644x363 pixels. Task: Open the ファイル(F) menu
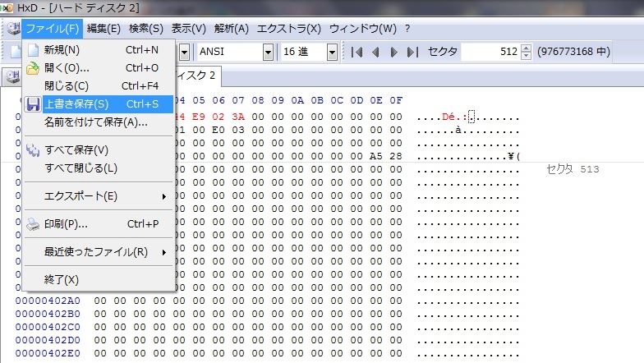[x=53, y=28]
